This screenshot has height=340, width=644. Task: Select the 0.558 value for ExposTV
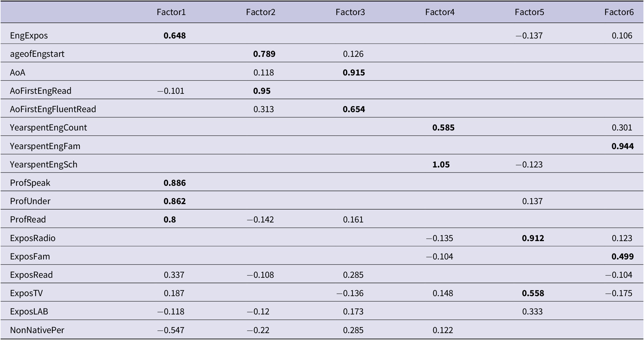pos(533,293)
